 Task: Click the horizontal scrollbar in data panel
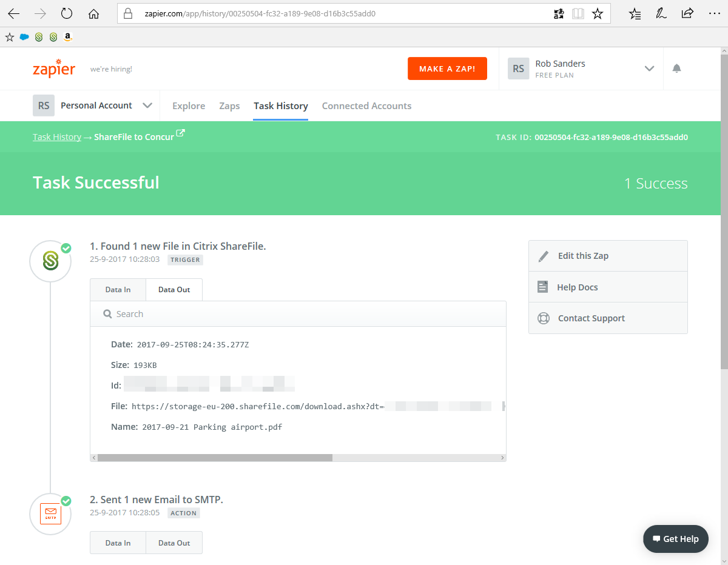[215, 458]
